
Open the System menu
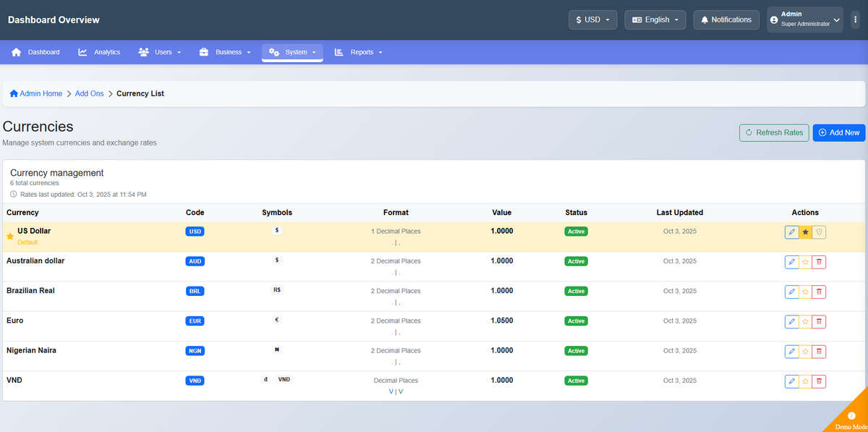(x=292, y=52)
